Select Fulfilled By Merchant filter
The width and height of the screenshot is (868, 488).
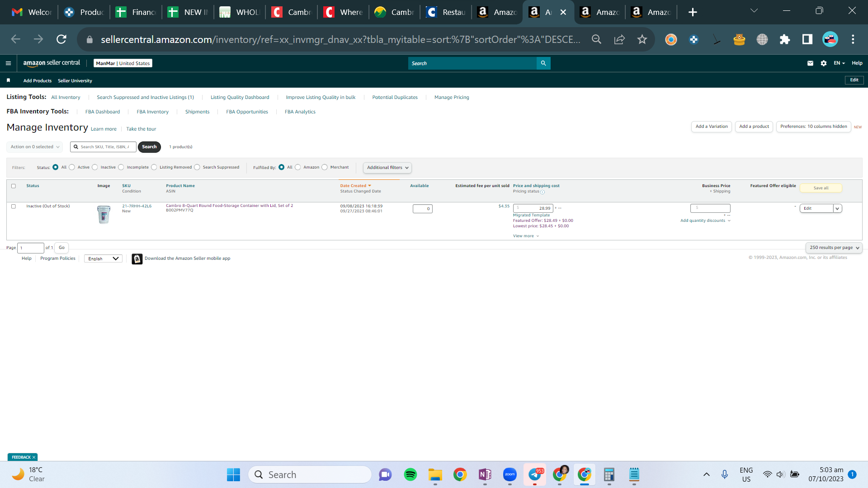[325, 167]
